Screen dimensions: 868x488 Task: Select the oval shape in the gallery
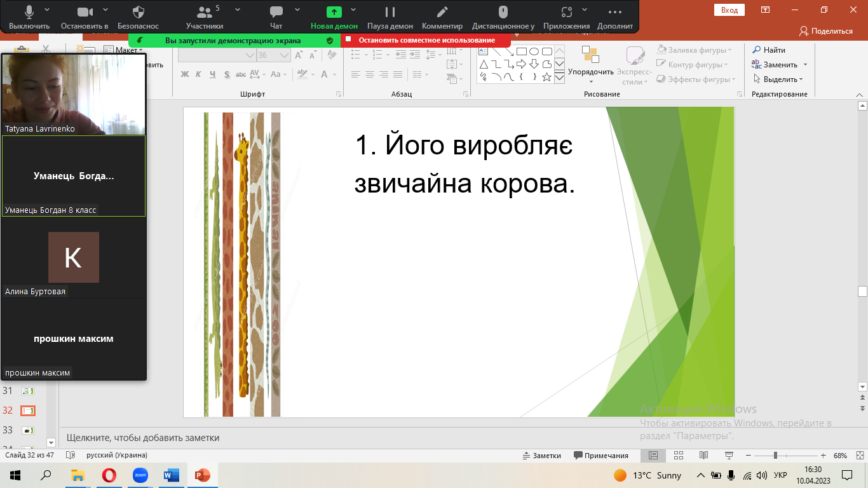[534, 51]
